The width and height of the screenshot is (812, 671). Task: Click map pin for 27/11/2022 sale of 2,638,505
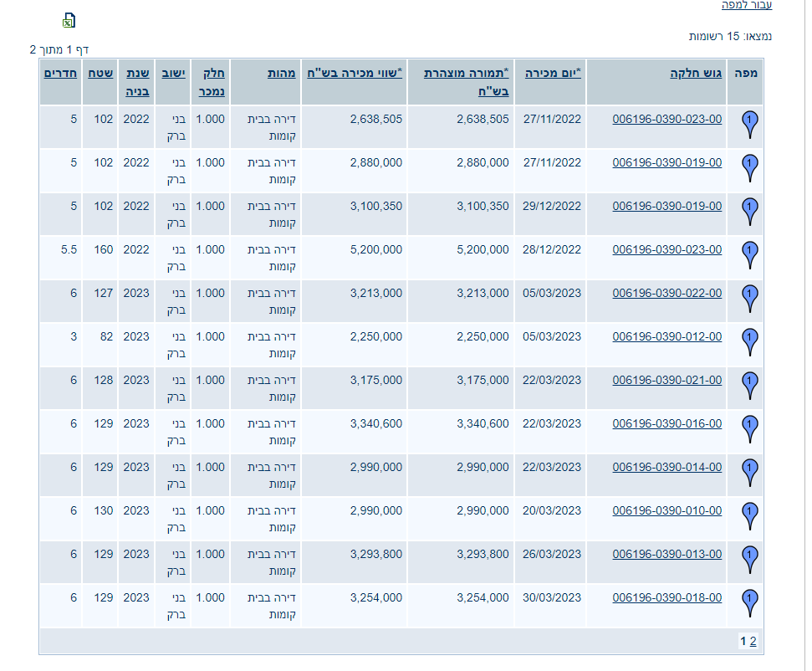click(x=750, y=125)
